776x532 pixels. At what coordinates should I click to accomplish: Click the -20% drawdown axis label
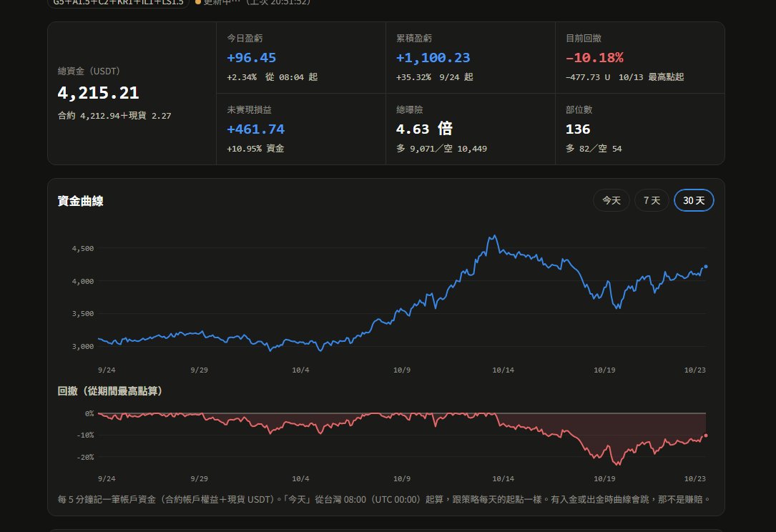85,457
